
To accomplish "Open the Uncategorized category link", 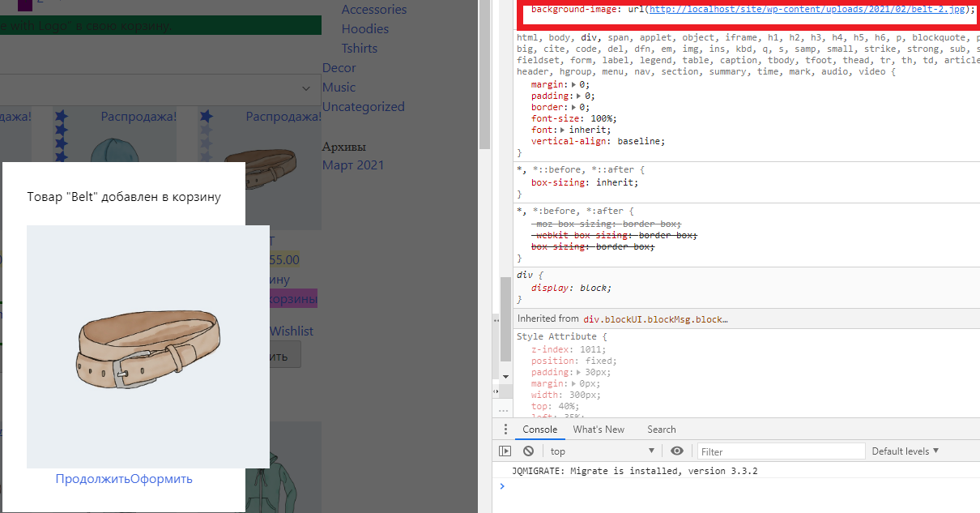I will [364, 107].
